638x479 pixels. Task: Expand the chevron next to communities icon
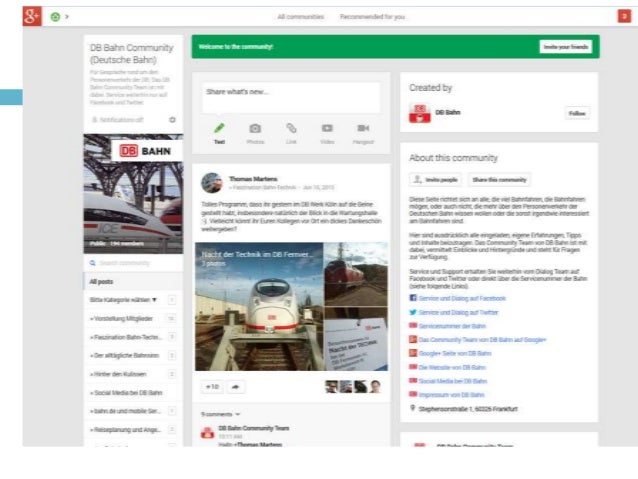pos(67,17)
